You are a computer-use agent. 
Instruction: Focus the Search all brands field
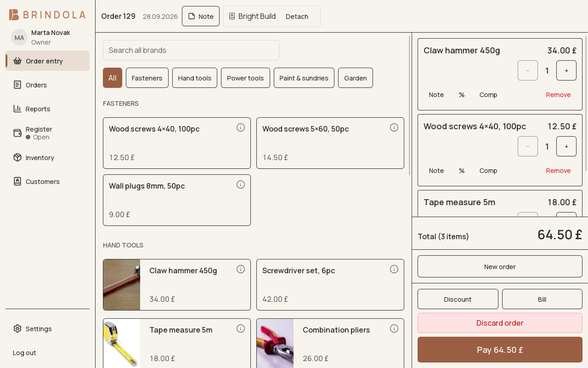[191, 50]
